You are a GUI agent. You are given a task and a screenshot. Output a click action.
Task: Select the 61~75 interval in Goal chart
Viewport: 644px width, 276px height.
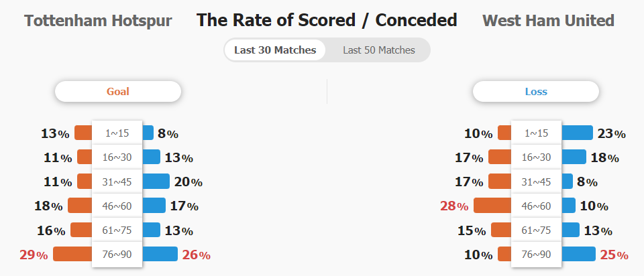(117, 230)
